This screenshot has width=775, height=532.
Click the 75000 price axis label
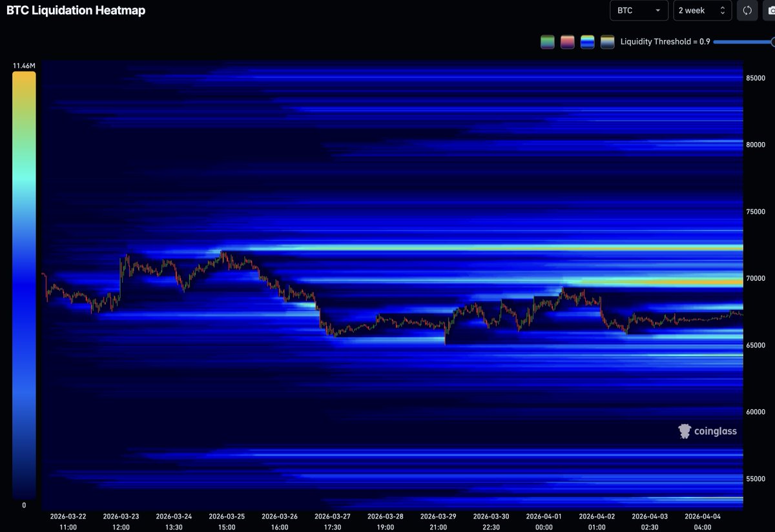pos(756,212)
